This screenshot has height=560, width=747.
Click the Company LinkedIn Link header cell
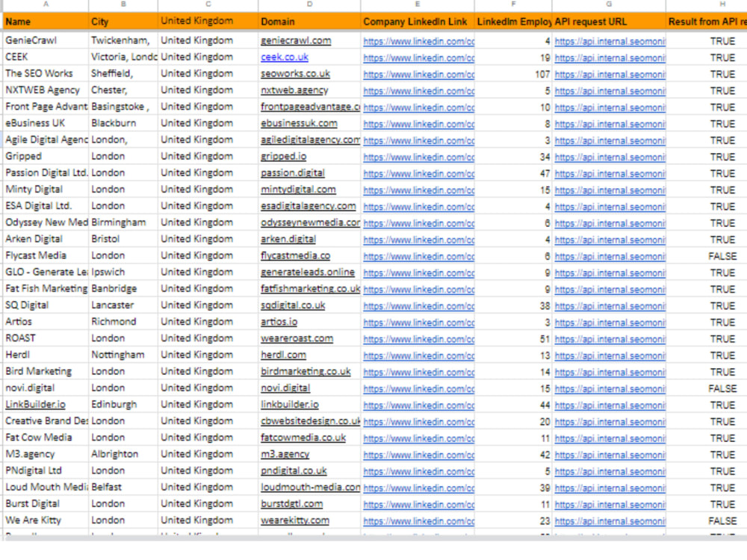[x=418, y=22]
